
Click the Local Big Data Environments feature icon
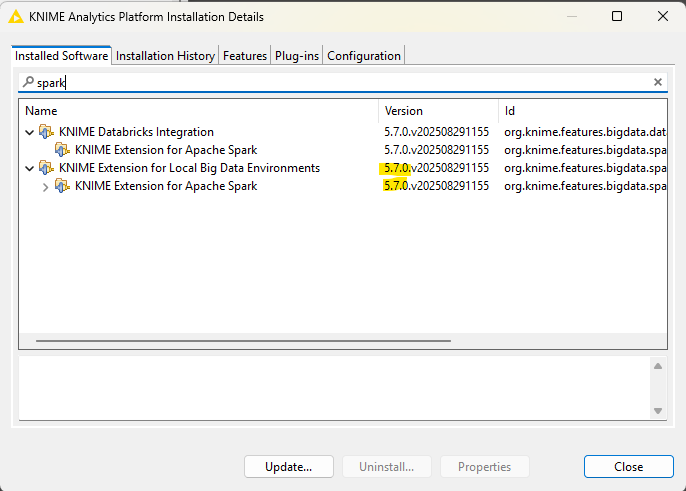point(46,168)
